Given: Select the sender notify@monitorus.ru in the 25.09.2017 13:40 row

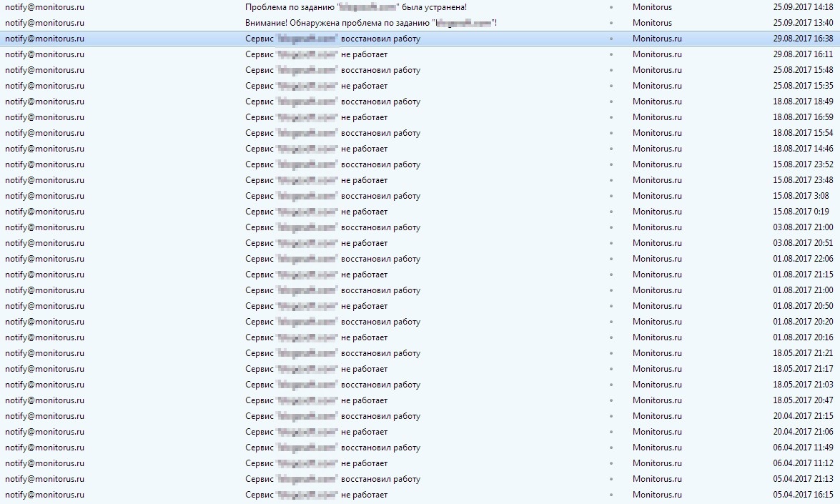Looking at the screenshot, I should pos(44,22).
